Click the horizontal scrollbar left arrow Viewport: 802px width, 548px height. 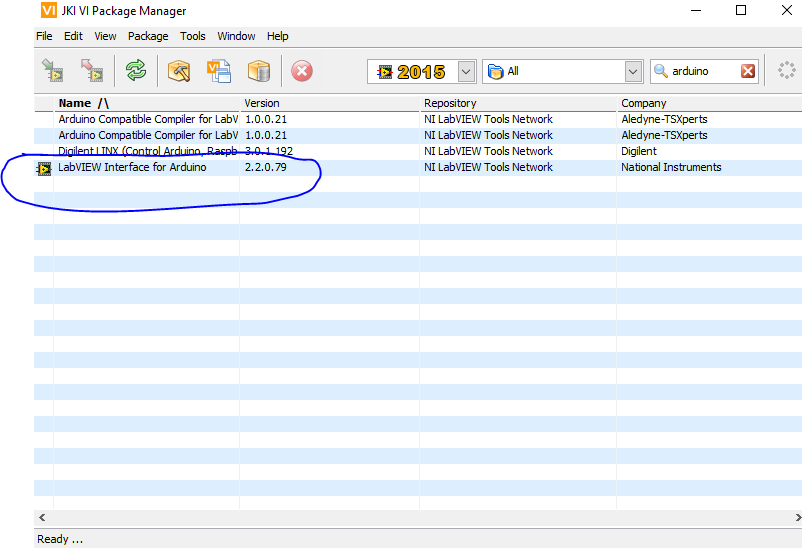[x=42, y=517]
